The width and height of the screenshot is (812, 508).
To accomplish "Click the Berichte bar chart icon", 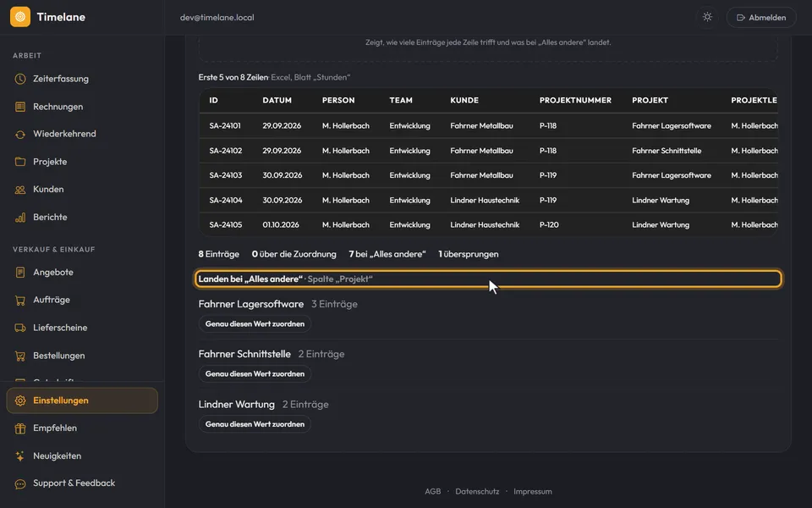I will (20, 218).
